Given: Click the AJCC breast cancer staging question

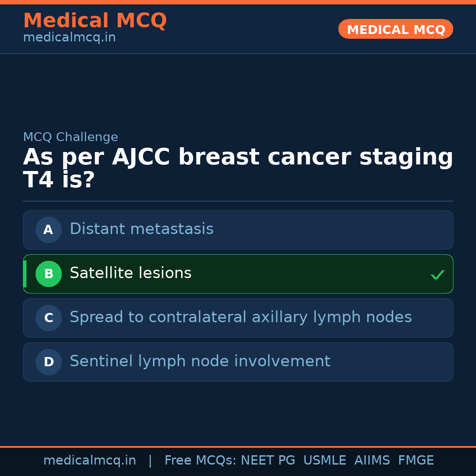Looking at the screenshot, I should click(238, 168).
